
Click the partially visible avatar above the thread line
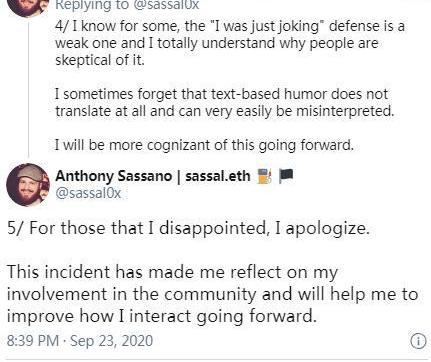pos(28,7)
